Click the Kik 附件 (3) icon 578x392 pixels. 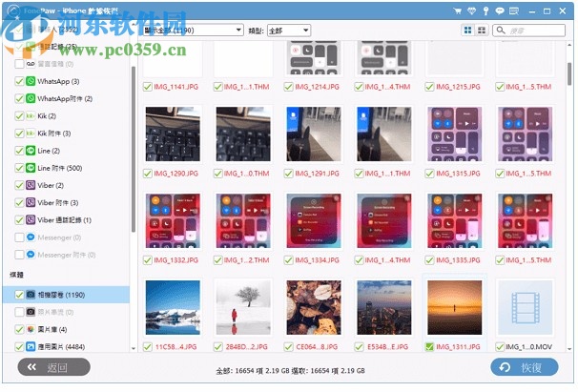point(31,134)
